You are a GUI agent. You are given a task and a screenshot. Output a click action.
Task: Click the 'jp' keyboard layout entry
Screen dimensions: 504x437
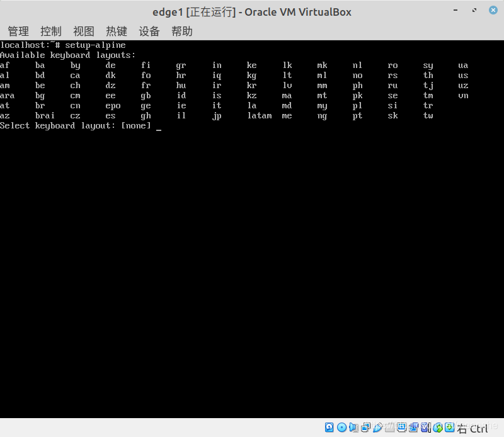(x=217, y=116)
